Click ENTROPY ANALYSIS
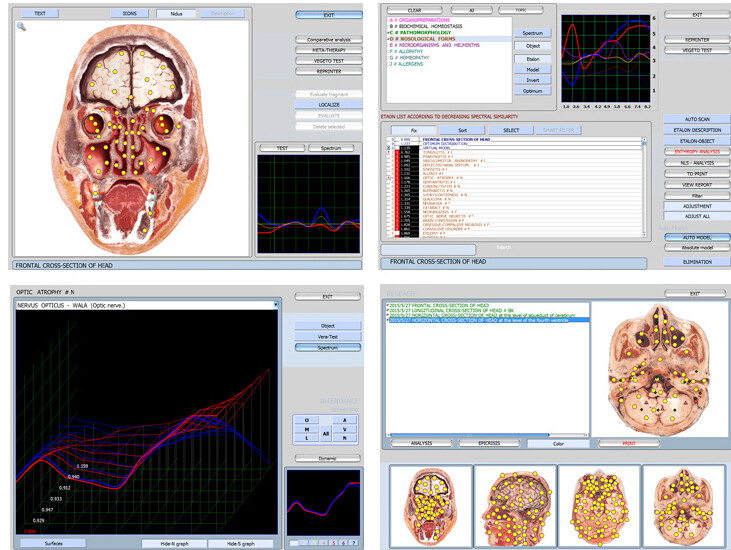731x550 pixels. tap(696, 152)
